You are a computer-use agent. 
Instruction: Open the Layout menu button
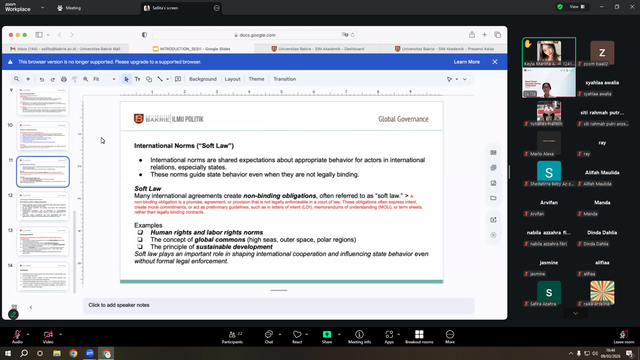point(232,79)
